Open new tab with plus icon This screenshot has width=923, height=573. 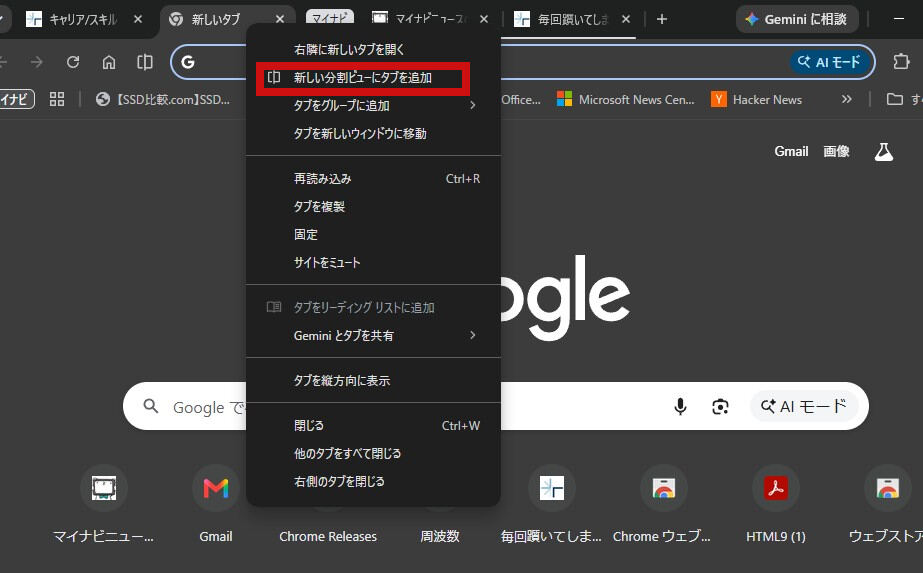[662, 19]
